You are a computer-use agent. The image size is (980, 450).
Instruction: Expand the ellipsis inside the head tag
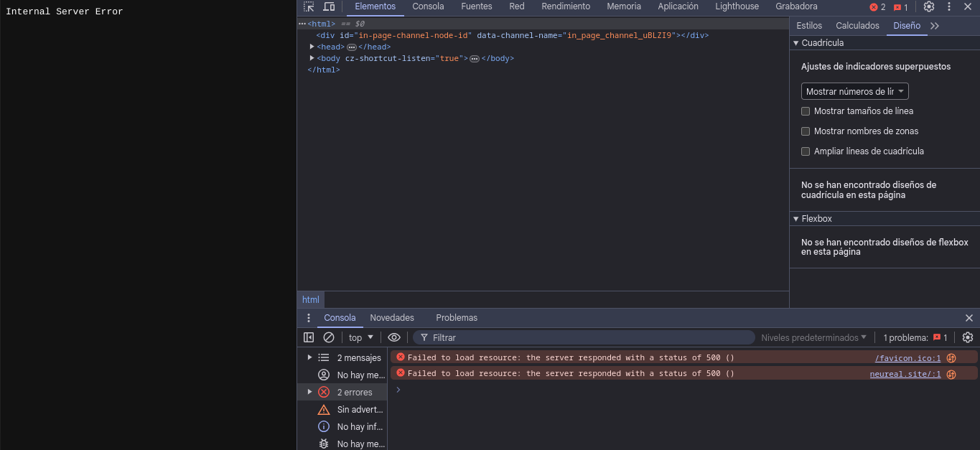tap(352, 47)
